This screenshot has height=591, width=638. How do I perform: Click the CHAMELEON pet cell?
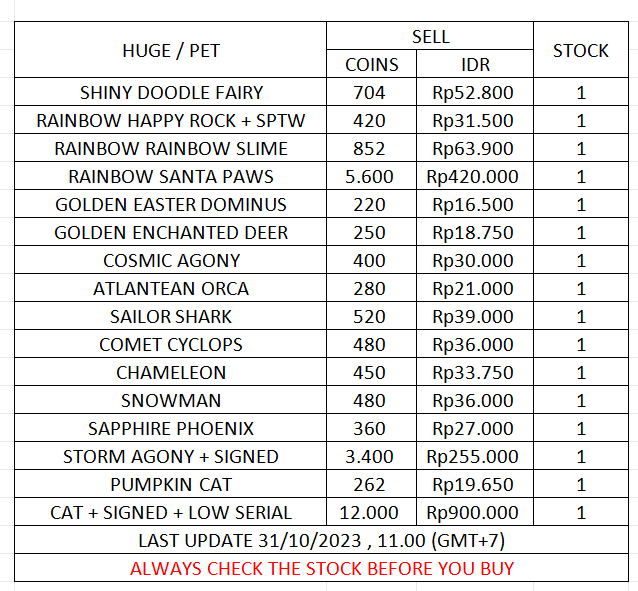171,373
